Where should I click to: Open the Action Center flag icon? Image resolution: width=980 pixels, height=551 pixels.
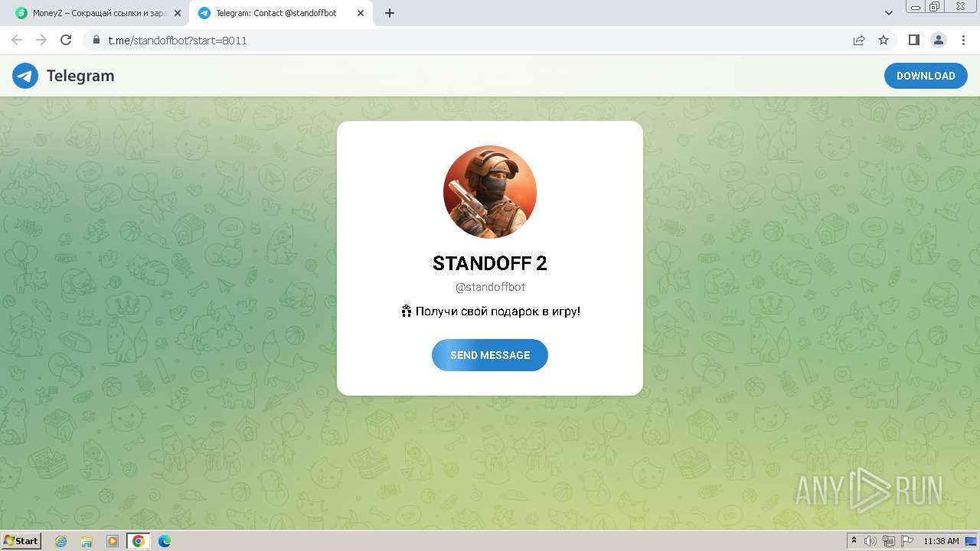pyautogui.click(x=907, y=541)
